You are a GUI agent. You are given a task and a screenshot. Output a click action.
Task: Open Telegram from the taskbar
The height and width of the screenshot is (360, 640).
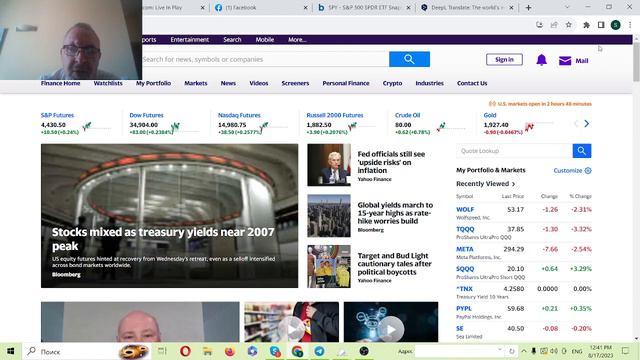point(320,351)
